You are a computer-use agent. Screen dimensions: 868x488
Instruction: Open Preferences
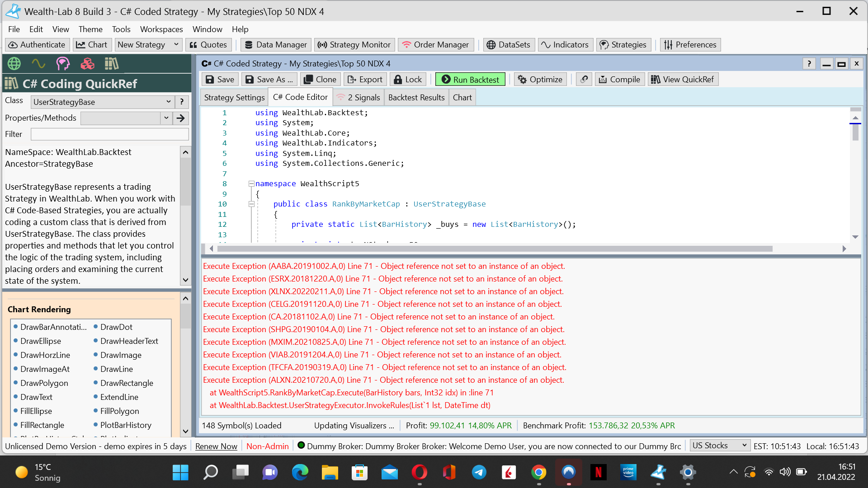coord(690,45)
